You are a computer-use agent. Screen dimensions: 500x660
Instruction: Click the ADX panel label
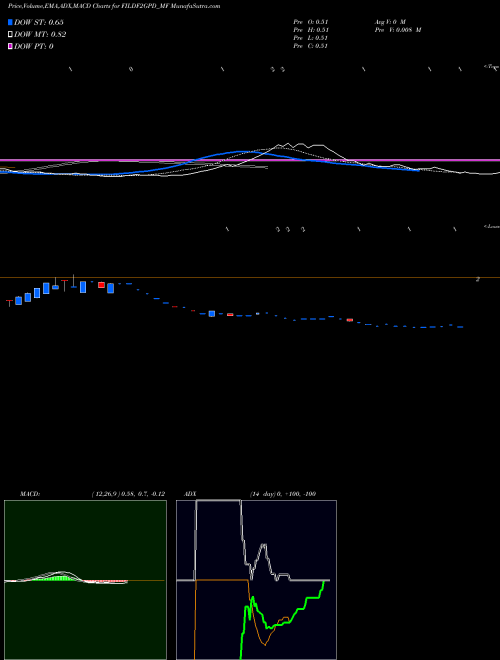click(190, 494)
